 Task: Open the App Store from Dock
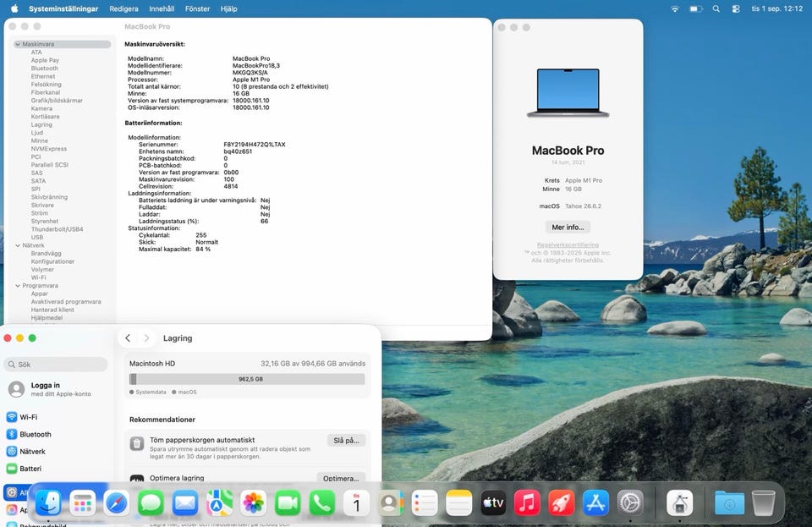tap(595, 502)
